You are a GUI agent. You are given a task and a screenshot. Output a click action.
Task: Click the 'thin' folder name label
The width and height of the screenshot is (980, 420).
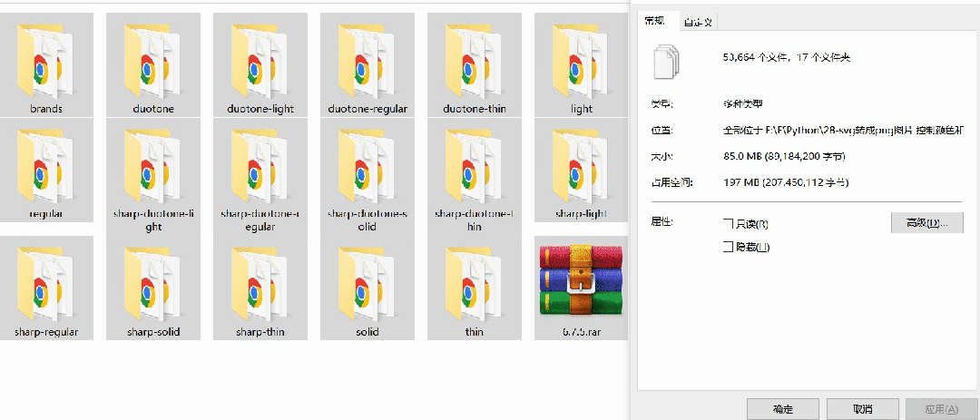click(475, 332)
